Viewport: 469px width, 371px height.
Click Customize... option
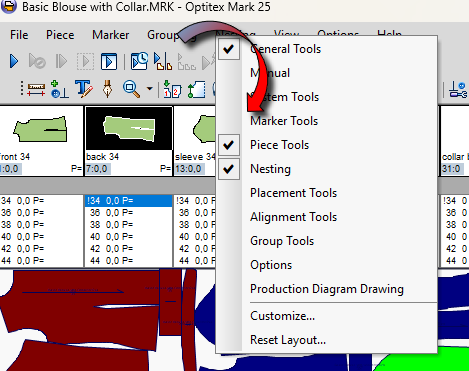pos(282,316)
